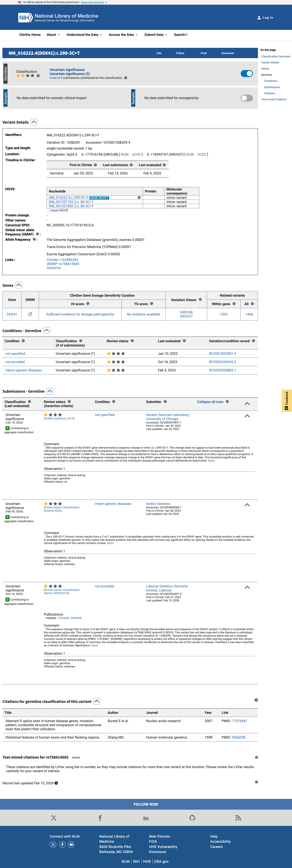Screen dimensions: 292x868
Task: Collapse the University of Chicago submission row
Action: [x=247, y=416]
